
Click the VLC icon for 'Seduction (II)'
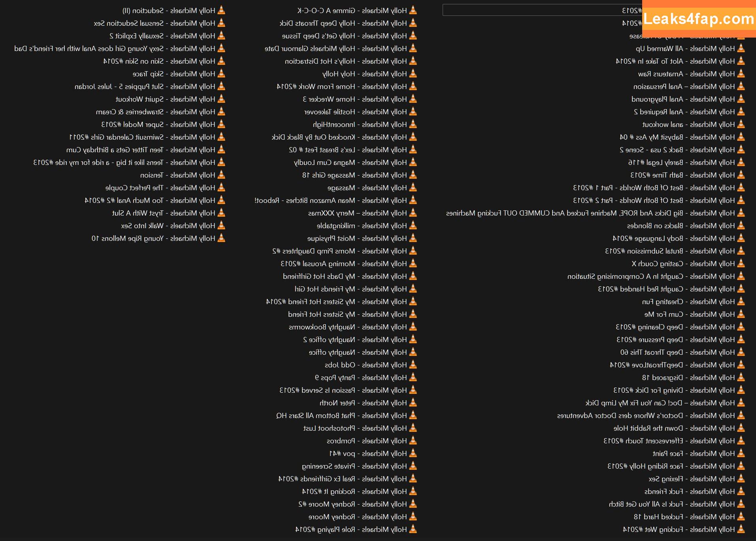coord(222,10)
